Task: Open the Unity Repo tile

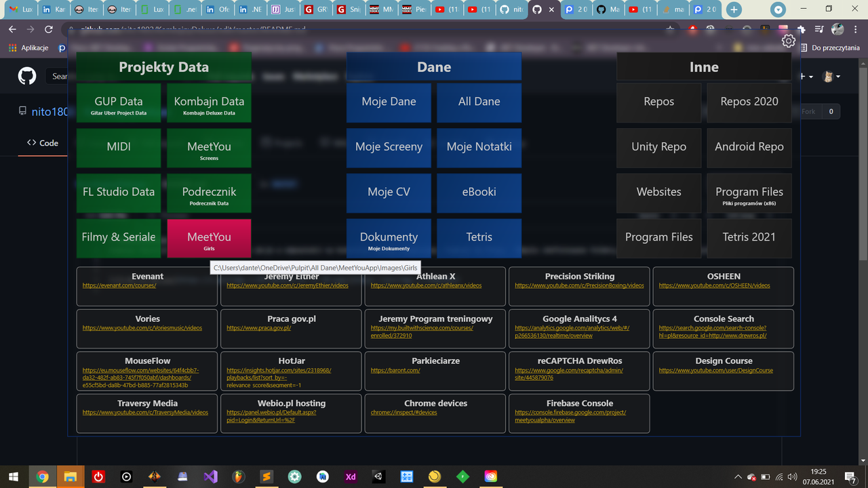Action: pyautogui.click(x=658, y=148)
